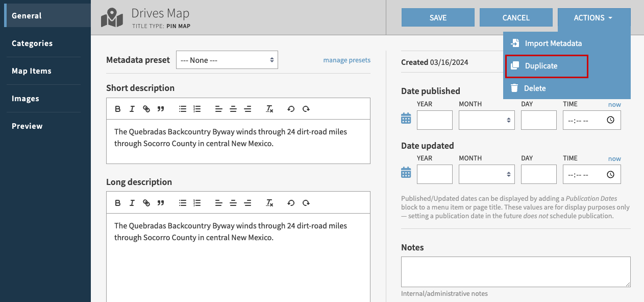Open the Metadata preset dropdown
644x302 pixels.
pyautogui.click(x=227, y=60)
